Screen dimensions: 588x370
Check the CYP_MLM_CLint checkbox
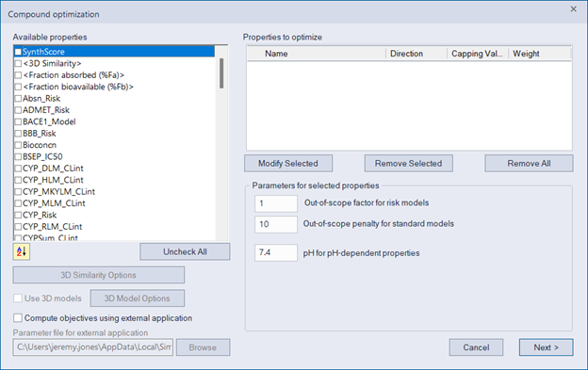(18, 203)
